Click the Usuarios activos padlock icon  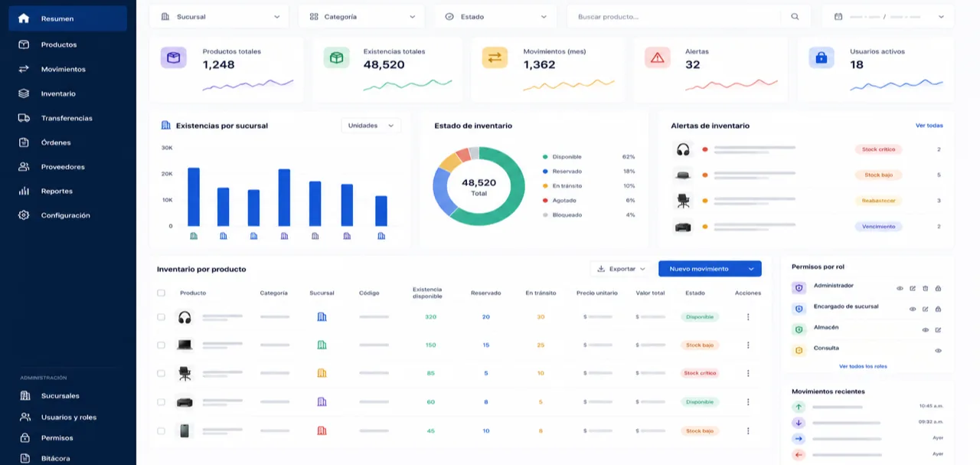tap(822, 57)
